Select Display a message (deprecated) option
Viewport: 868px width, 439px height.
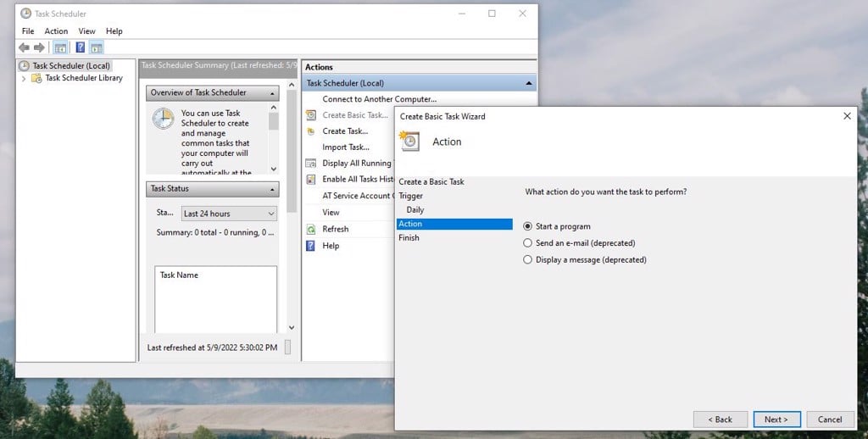tap(527, 259)
